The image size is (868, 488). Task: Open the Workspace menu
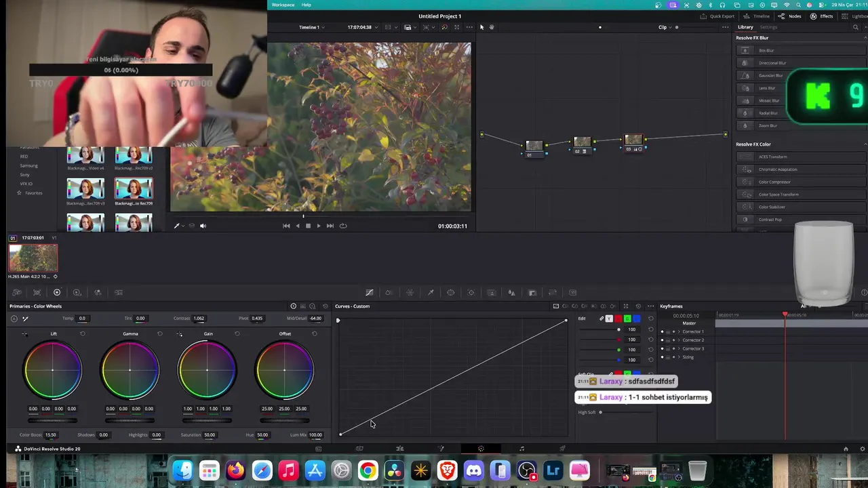[x=283, y=5]
